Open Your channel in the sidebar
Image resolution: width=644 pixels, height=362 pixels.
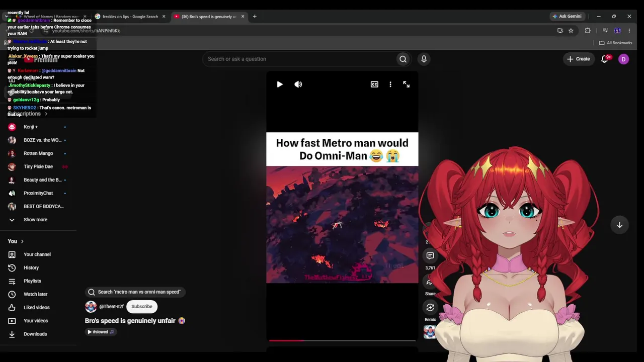[x=37, y=254]
